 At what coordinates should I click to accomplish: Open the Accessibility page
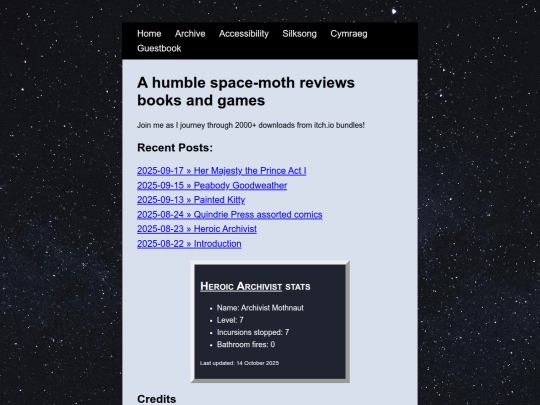tap(244, 34)
